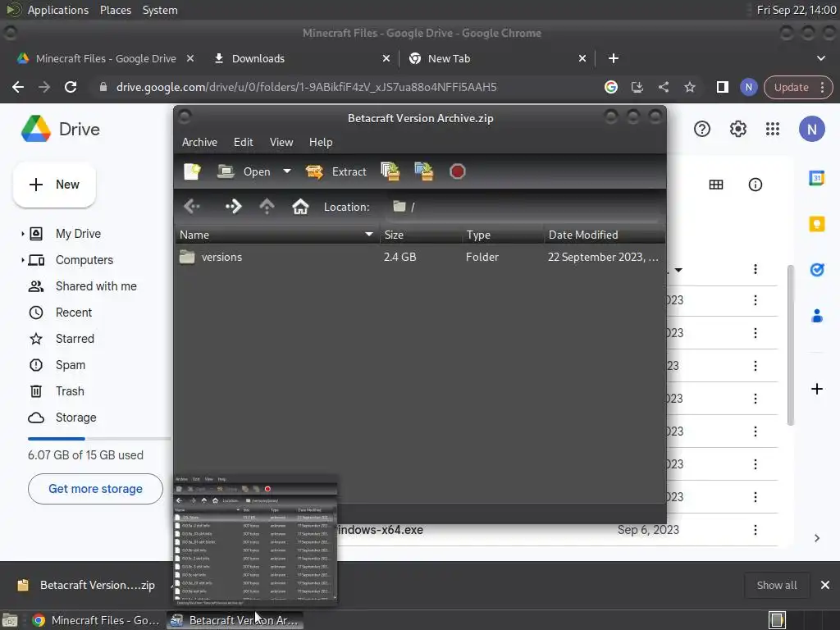Expand the My Drive tree arrow
The width and height of the screenshot is (840, 630).
tap(22, 234)
